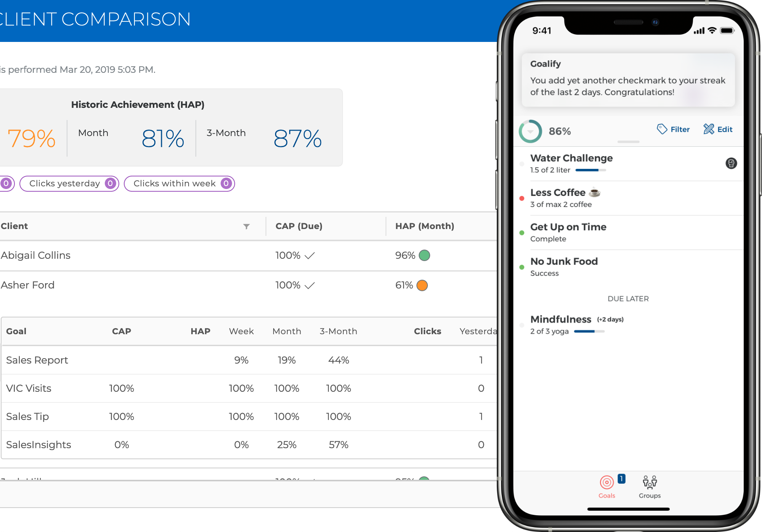The height and width of the screenshot is (532, 762).
Task: Toggle the red status dot next to Less Coffee
Action: [522, 198]
